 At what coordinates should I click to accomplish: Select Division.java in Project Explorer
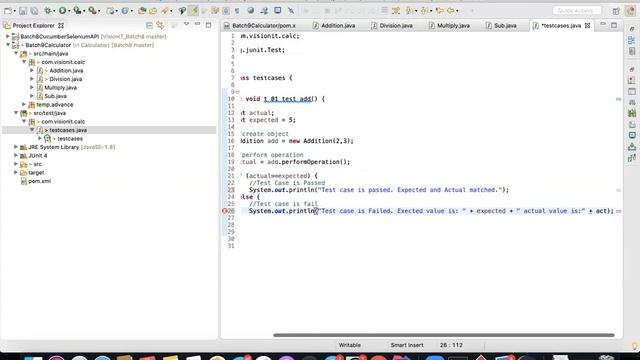click(x=65, y=79)
